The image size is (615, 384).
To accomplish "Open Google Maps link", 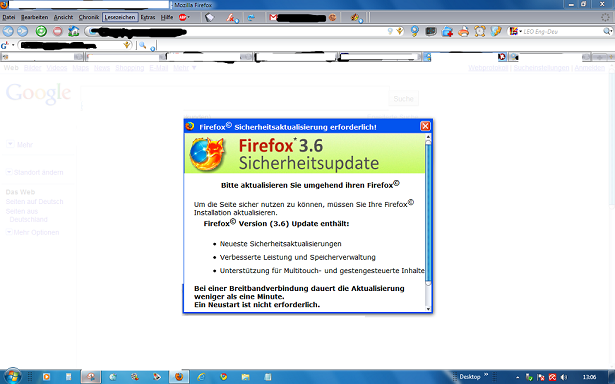I will [80, 68].
